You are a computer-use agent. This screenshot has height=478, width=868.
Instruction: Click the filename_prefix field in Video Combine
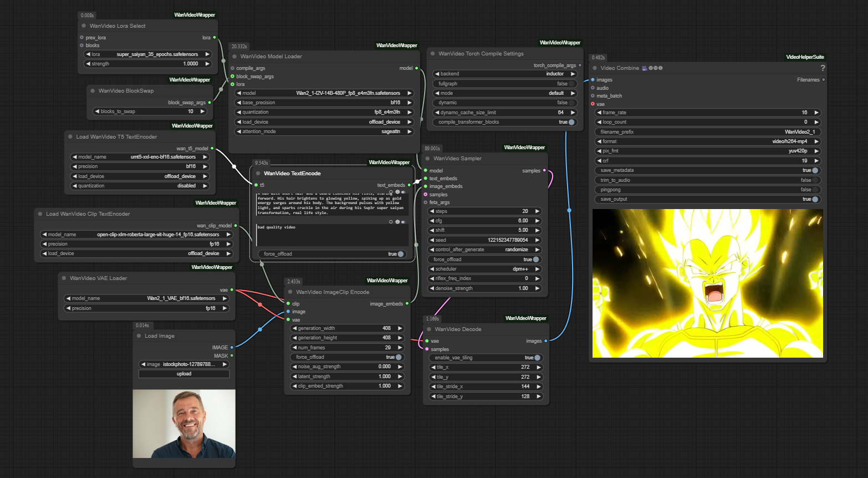(708, 132)
